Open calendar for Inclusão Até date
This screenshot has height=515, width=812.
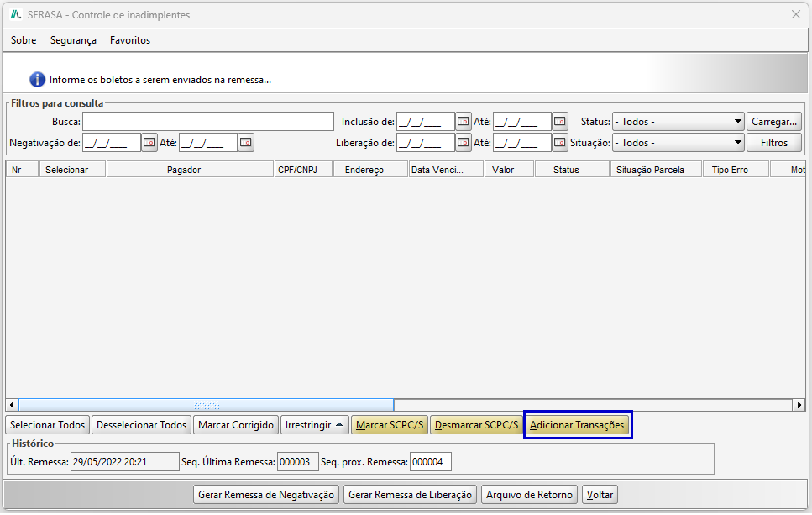[560, 122]
